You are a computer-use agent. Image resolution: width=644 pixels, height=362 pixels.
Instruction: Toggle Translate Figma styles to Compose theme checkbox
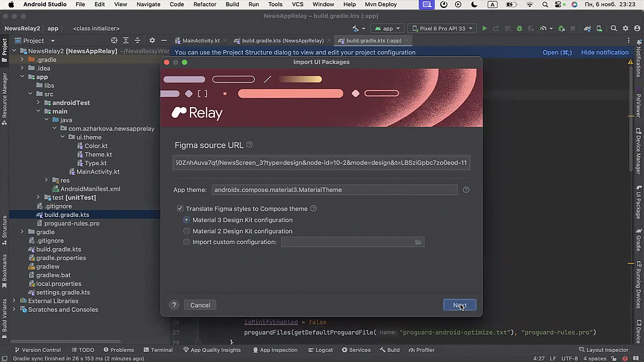[180, 209]
